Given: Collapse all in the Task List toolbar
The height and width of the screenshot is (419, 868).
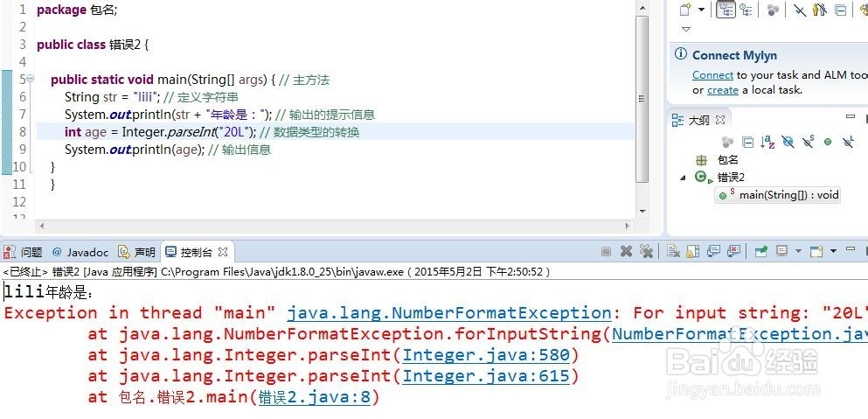Looking at the screenshot, I should click(x=841, y=10).
